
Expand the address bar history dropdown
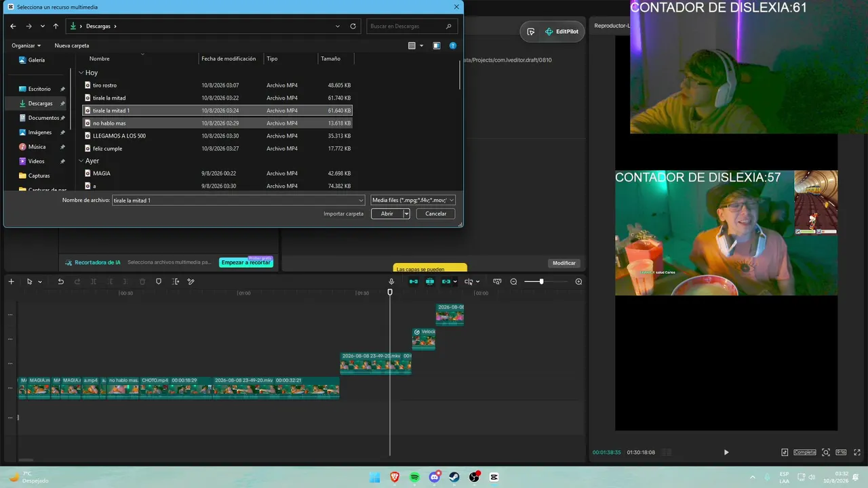point(338,26)
